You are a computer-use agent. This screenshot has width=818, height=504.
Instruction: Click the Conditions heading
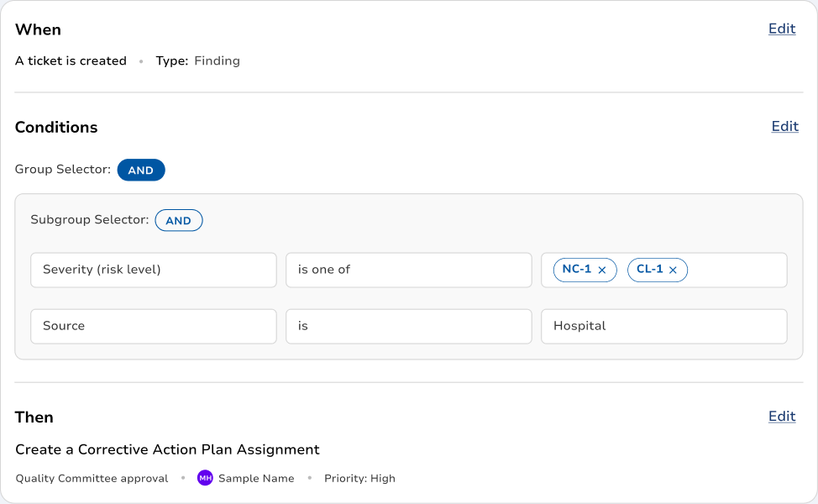pyautogui.click(x=56, y=128)
